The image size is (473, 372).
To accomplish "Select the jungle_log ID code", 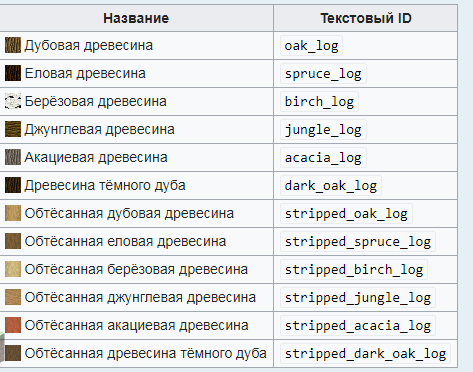I will (x=323, y=130).
